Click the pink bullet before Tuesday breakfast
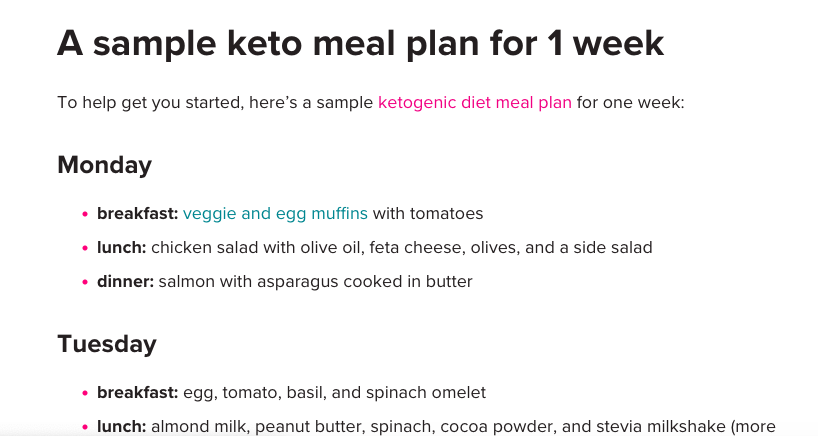 pos(84,393)
